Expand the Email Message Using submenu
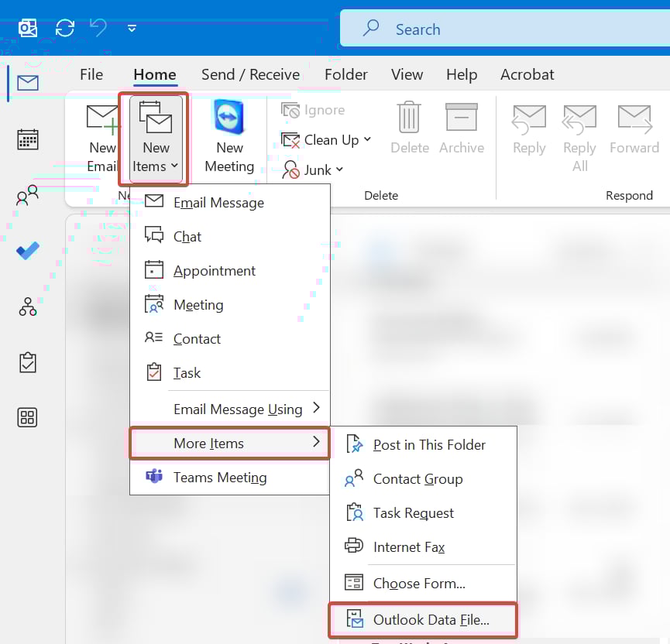The image size is (670, 644). tap(316, 408)
